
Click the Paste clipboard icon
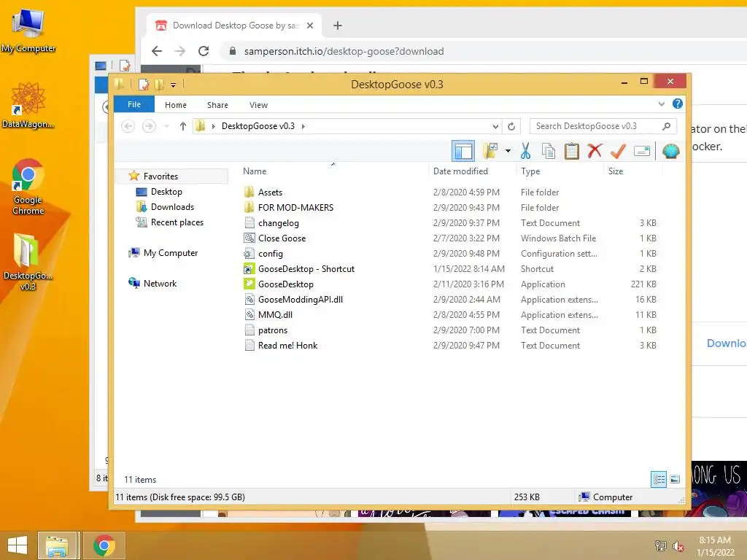pyautogui.click(x=572, y=151)
